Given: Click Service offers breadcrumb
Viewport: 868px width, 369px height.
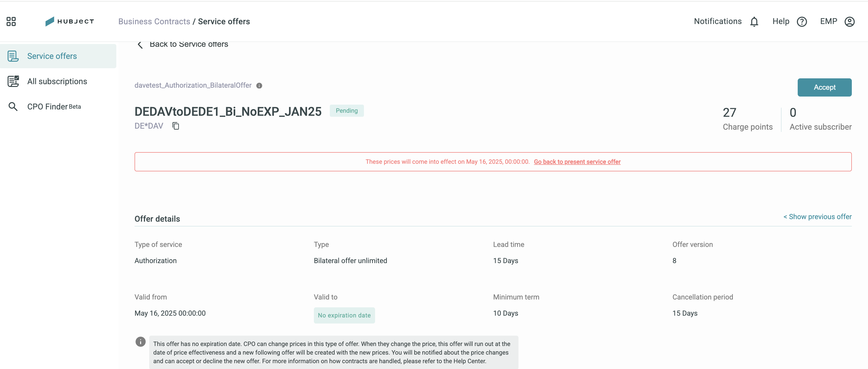Looking at the screenshot, I should point(224,21).
